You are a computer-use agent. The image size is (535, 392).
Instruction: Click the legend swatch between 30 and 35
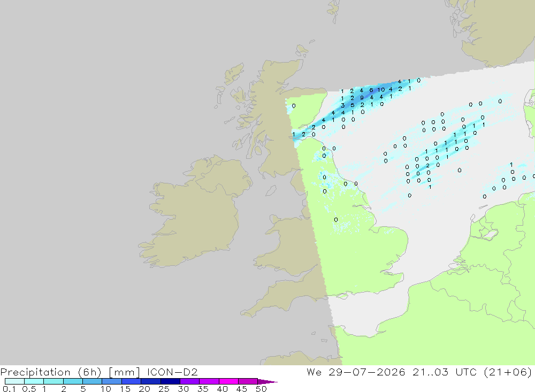(x=190, y=381)
